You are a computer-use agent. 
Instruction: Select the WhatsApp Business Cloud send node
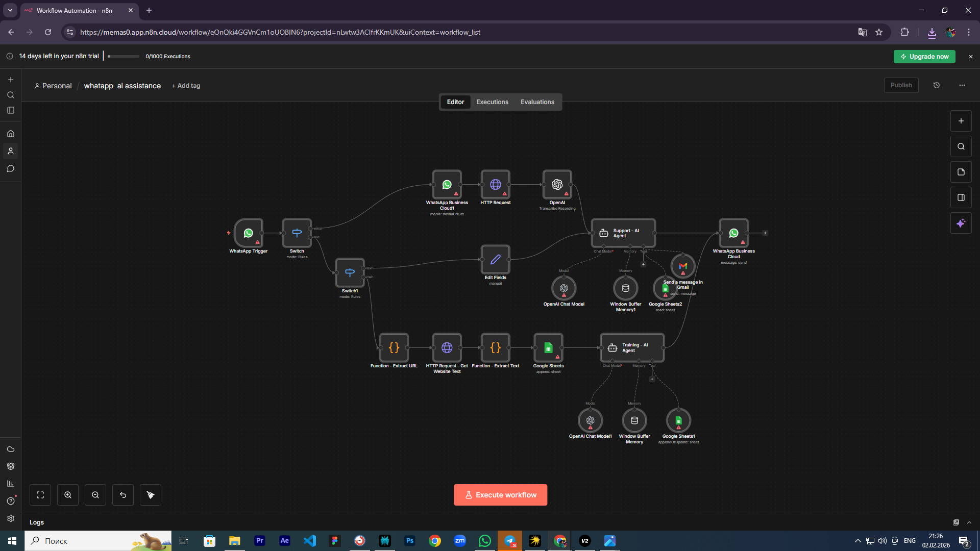click(x=734, y=233)
